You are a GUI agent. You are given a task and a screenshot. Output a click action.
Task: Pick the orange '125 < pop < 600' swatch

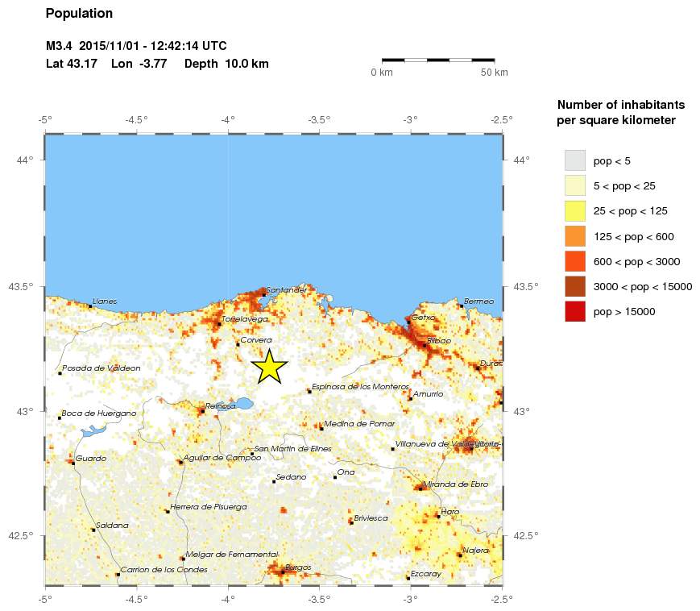click(x=575, y=236)
